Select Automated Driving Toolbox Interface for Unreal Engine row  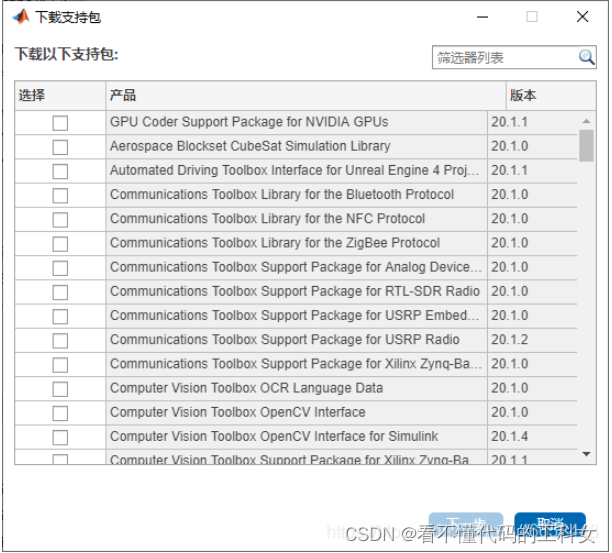[x=294, y=170]
